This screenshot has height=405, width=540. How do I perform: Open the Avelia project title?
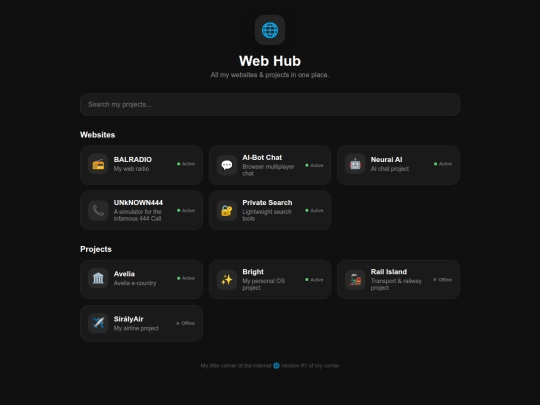pos(124,274)
